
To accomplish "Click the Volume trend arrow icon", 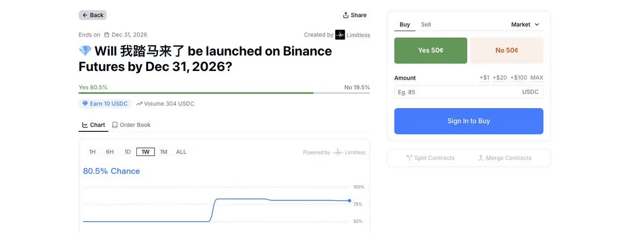I will [x=139, y=104].
